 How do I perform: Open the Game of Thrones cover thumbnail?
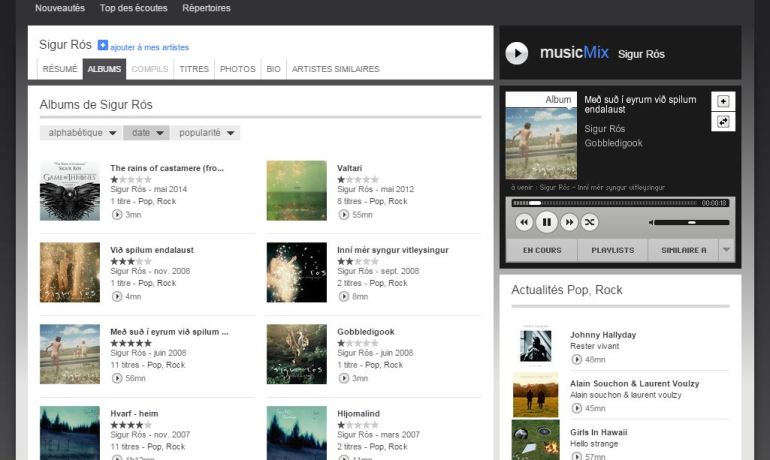coord(70,190)
